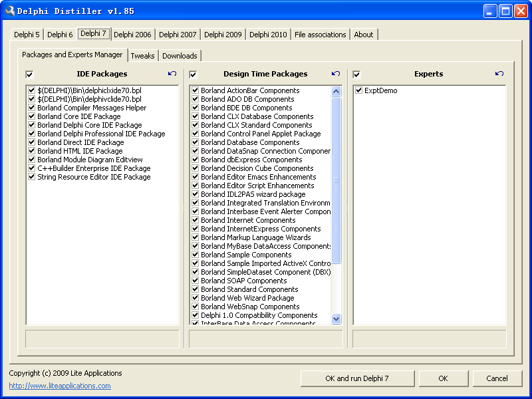The width and height of the screenshot is (532, 399).
Task: Uncheck Delphi 1.0 Compatibility Components
Action: click(x=195, y=315)
